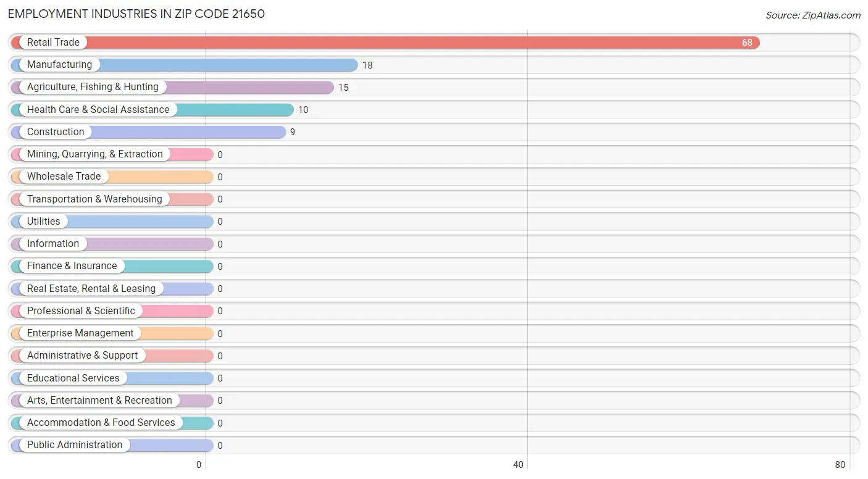The image size is (868, 479).
Task: Select the Information bar label
Action: 53,244
